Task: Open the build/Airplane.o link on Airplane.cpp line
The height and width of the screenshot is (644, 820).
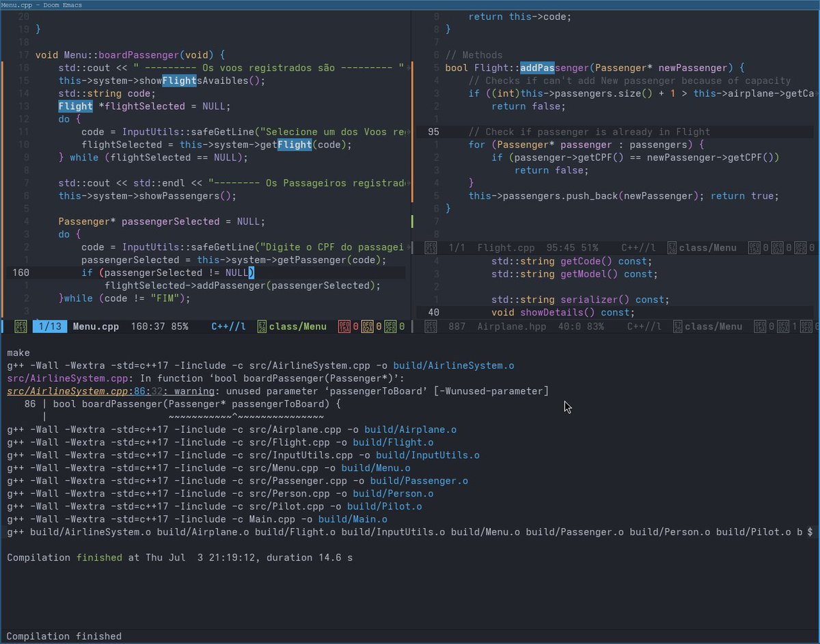Action: [410, 430]
